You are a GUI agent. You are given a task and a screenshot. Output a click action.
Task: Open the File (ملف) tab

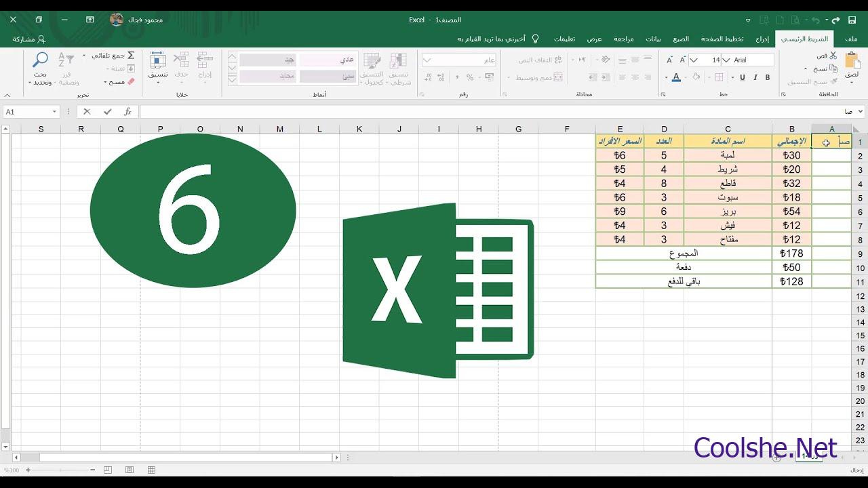tap(851, 39)
